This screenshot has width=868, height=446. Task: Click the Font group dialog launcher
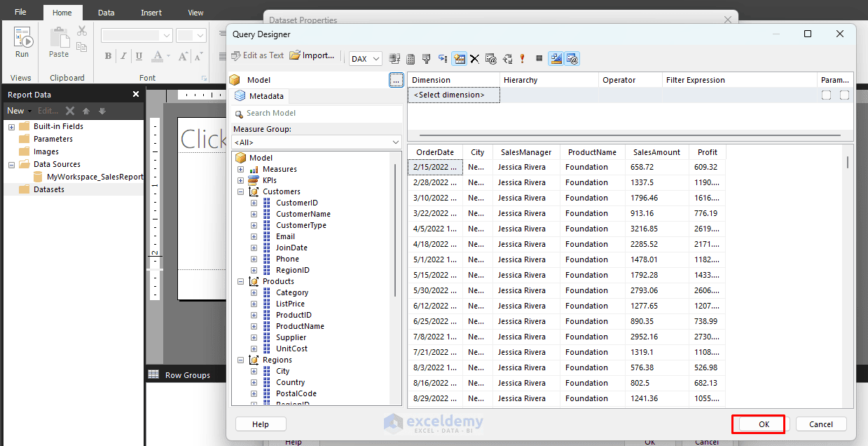click(205, 78)
